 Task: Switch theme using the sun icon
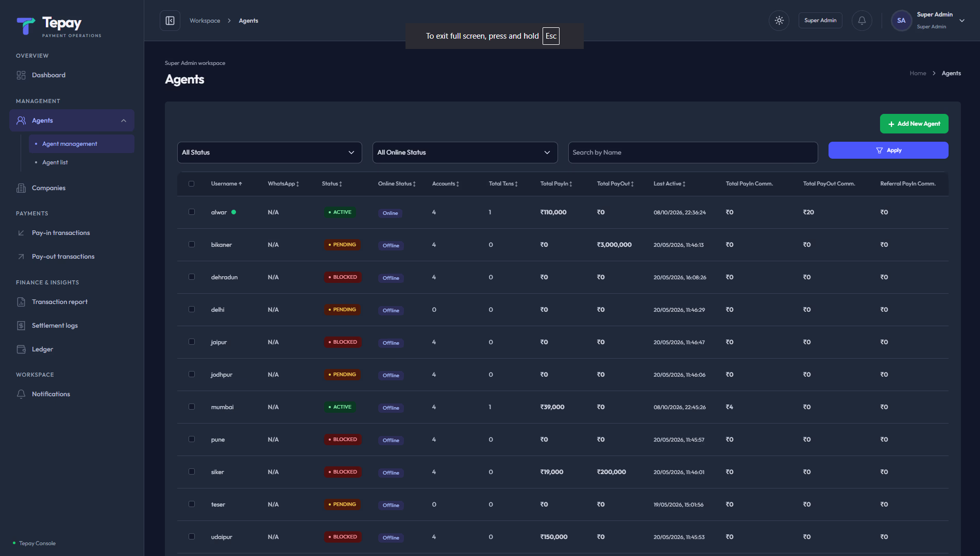point(779,21)
